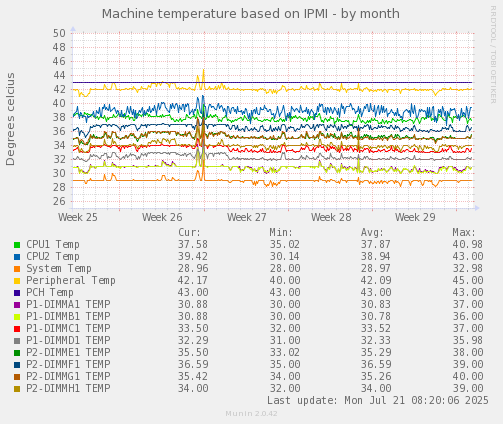The width and height of the screenshot is (503, 424).
Task: Click Peripheral Temp maximum value 45.00
Action: click(x=468, y=281)
